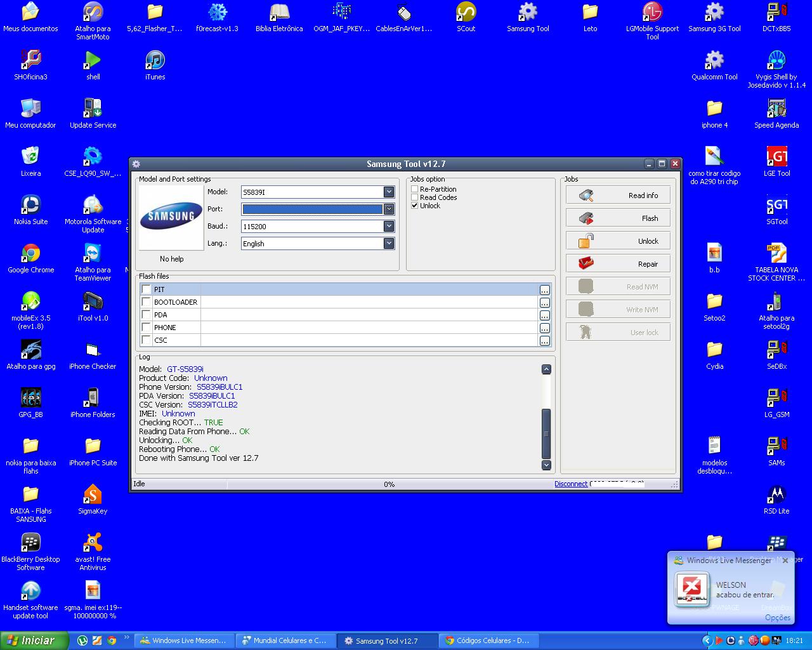
Task: Uncheck the Unlock job option
Action: [415, 206]
